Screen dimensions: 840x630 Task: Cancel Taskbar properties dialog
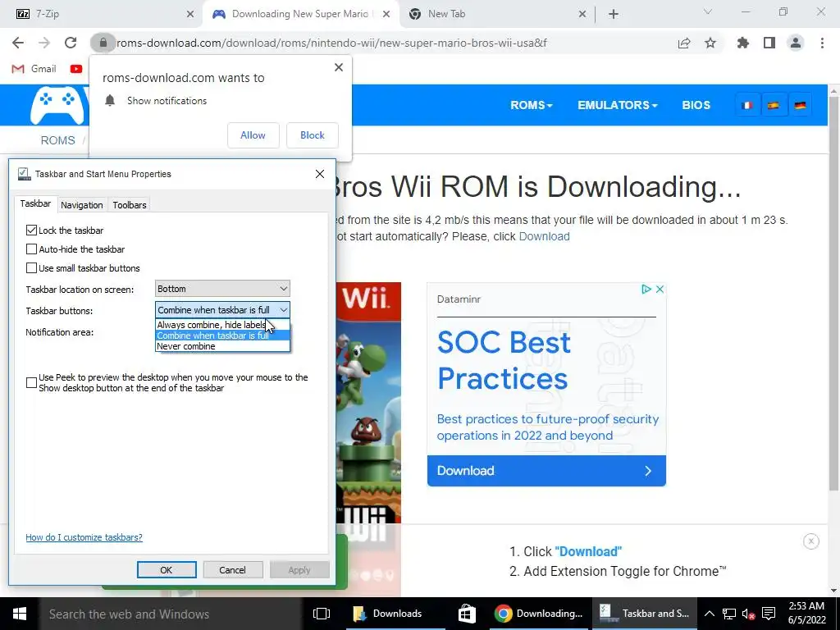[x=232, y=570]
